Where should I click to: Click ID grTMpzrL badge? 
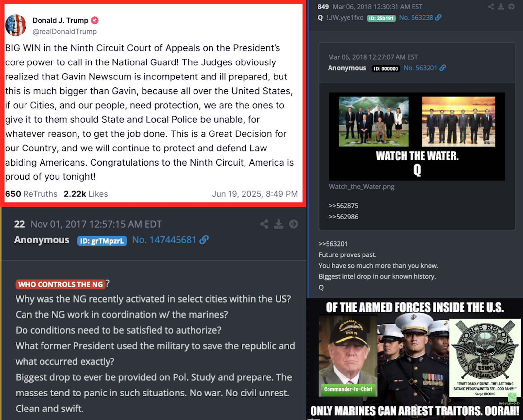[102, 241]
